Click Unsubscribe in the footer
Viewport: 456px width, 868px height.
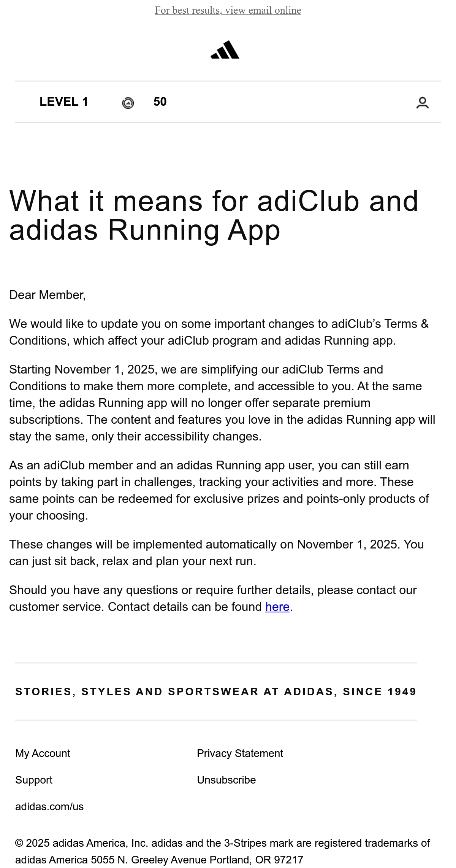[226, 780]
